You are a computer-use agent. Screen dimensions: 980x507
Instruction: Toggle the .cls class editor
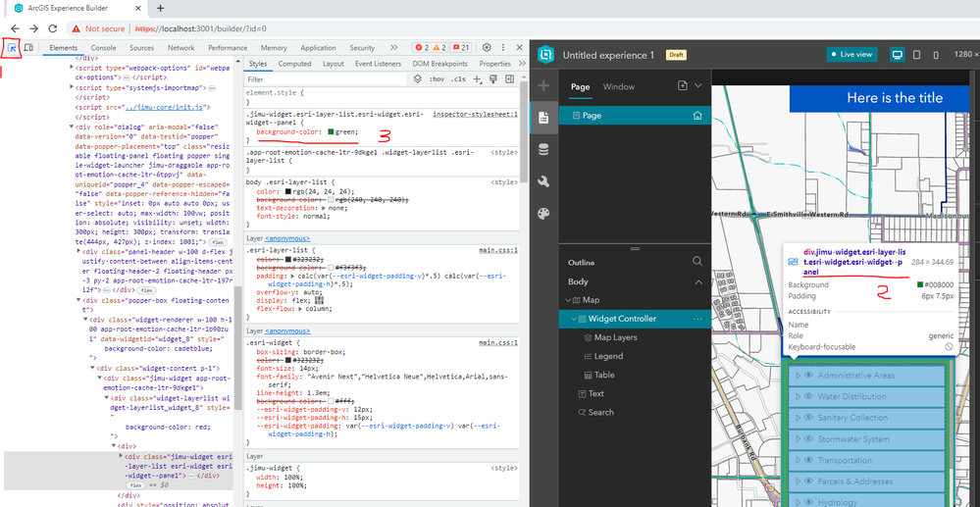click(459, 79)
